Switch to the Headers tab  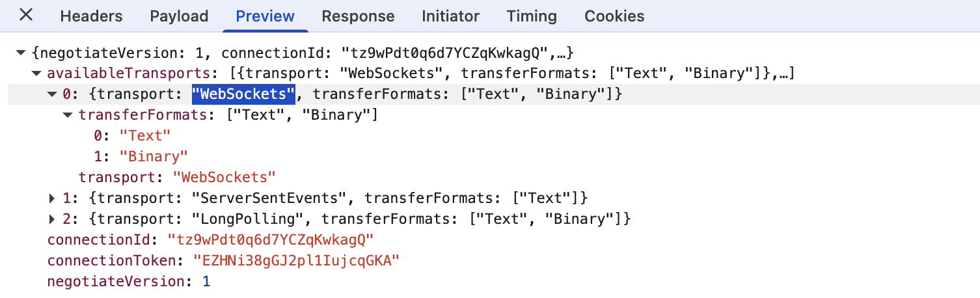point(91,16)
